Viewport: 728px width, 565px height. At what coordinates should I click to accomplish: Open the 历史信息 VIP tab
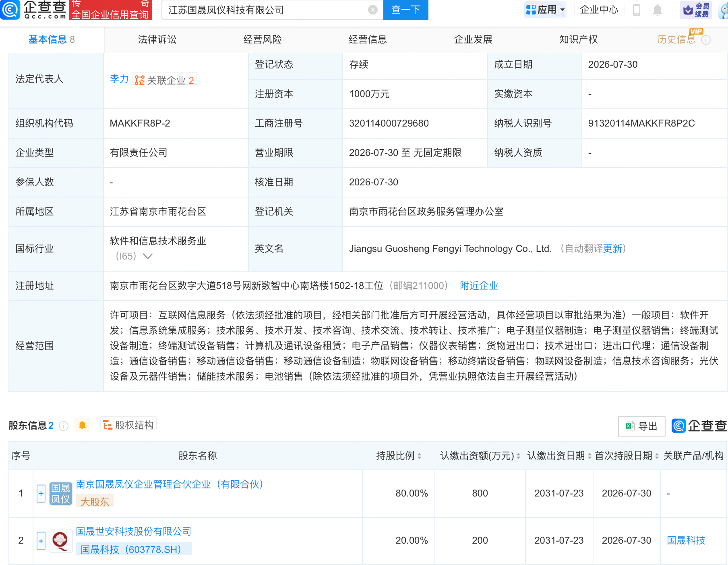pyautogui.click(x=676, y=39)
